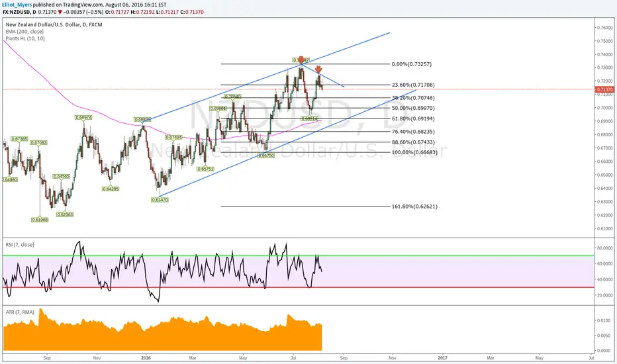Click 0.61000 on the price axis
The height and width of the screenshot is (364, 617).
[605, 228]
